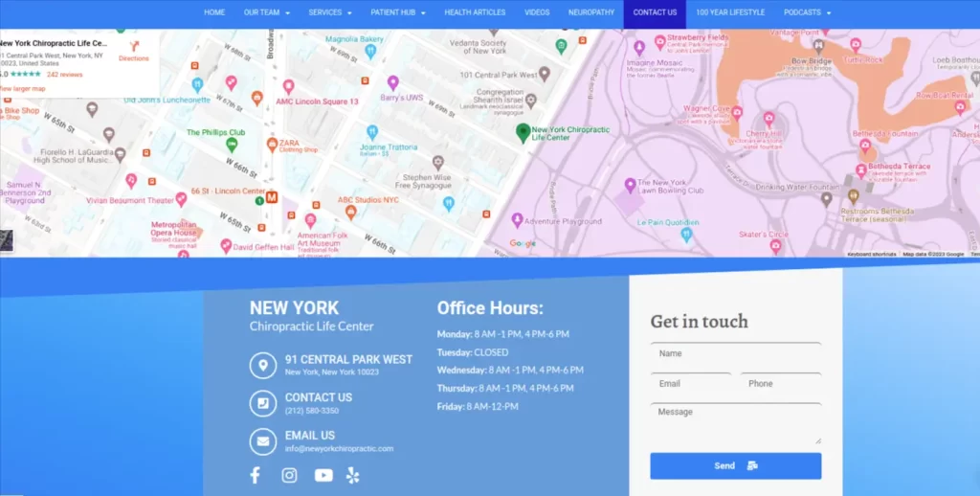Open the Yelp icon in footer
980x496 pixels.
[352, 475]
